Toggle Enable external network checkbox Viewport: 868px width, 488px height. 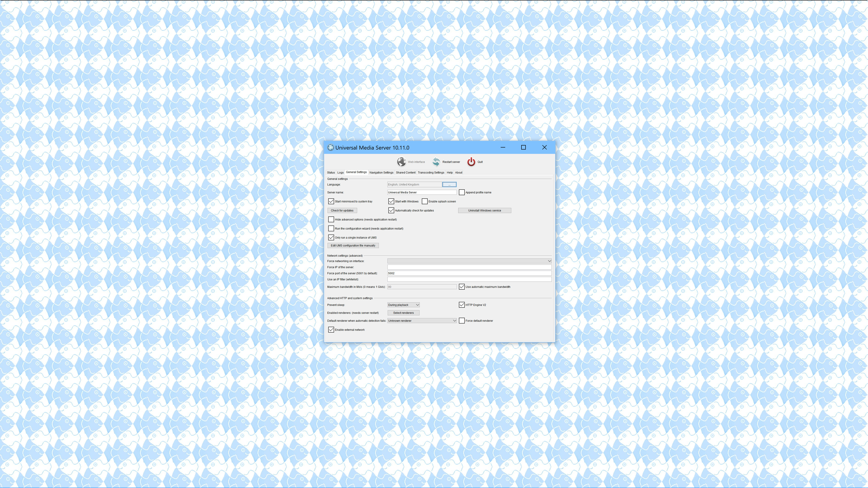[x=331, y=330]
